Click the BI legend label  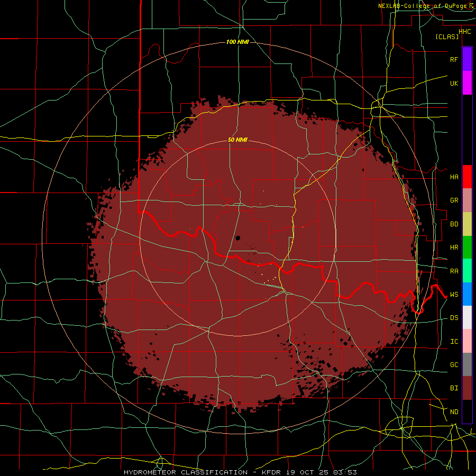tap(454, 388)
